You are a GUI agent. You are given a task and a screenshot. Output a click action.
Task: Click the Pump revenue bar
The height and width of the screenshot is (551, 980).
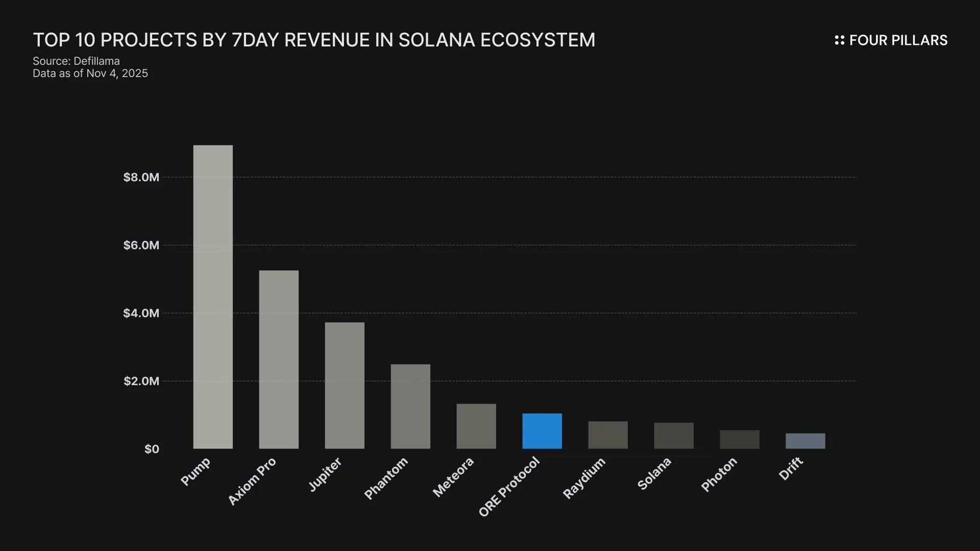coord(213,297)
